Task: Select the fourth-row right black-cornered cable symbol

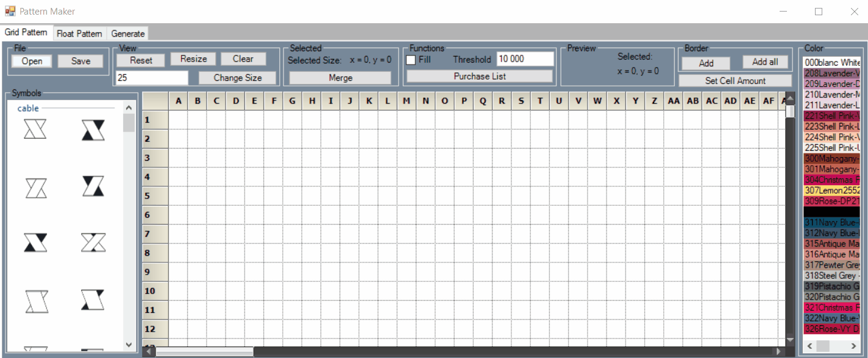Action: (x=93, y=300)
